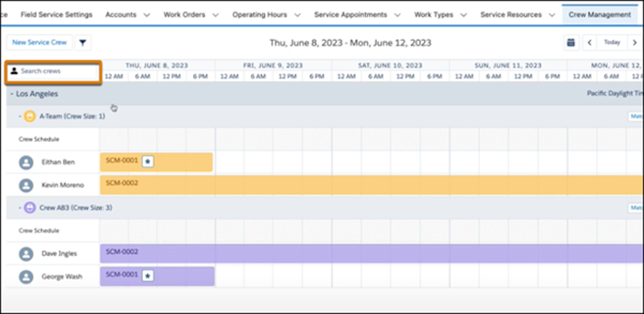Click George Wash's avatar icon

coord(27,276)
